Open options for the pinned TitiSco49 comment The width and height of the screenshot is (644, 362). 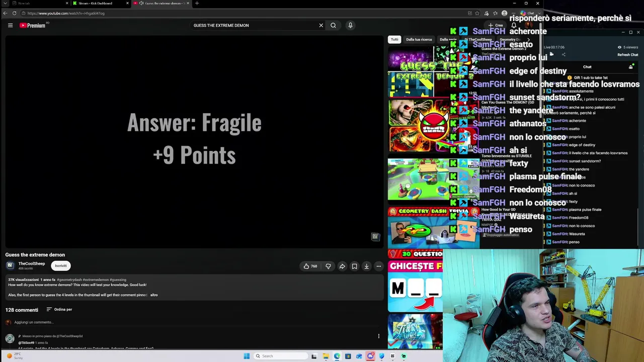coord(379,336)
